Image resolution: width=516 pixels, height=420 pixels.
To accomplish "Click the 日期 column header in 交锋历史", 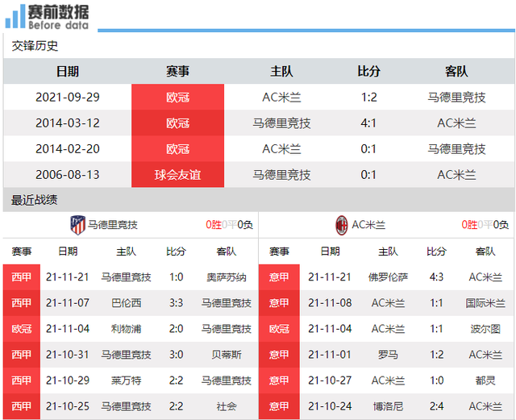I will 68,71.
